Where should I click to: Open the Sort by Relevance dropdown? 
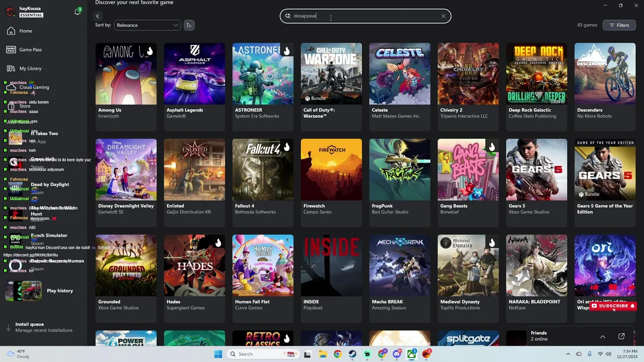coord(147,25)
